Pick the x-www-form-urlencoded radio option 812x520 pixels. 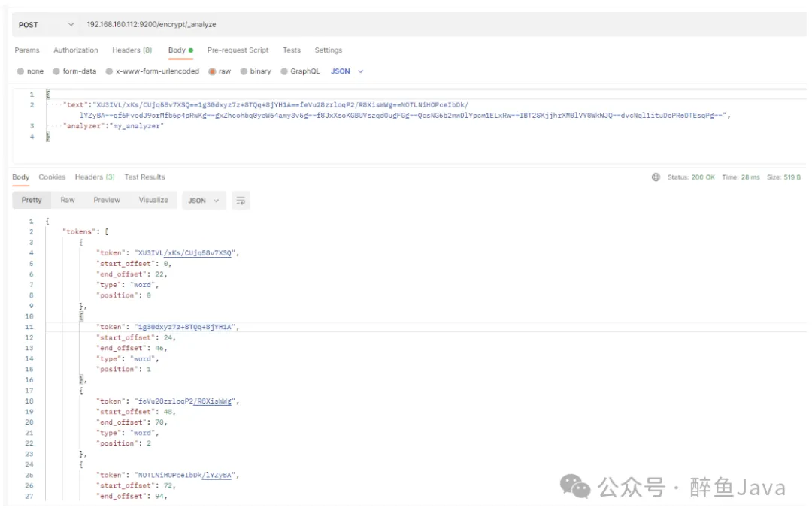(x=109, y=71)
